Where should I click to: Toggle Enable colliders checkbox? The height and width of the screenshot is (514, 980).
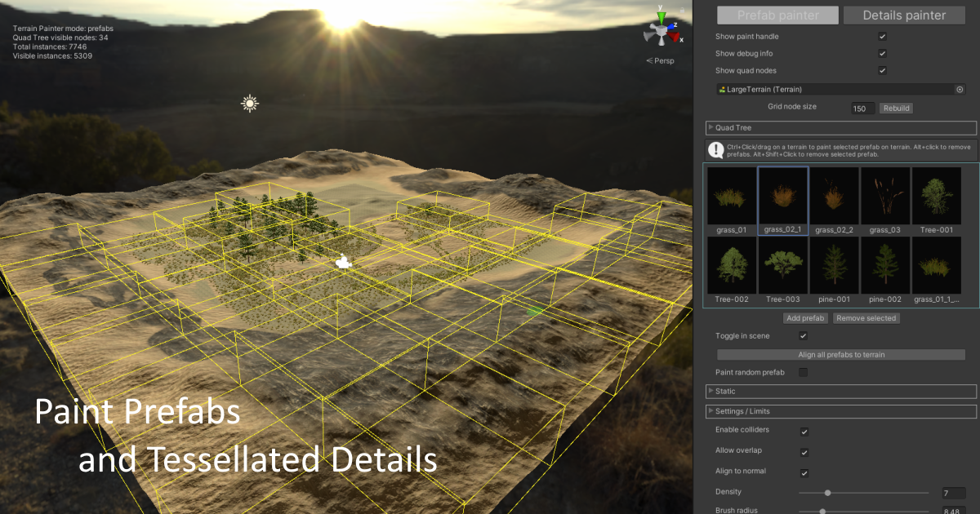pyautogui.click(x=804, y=431)
